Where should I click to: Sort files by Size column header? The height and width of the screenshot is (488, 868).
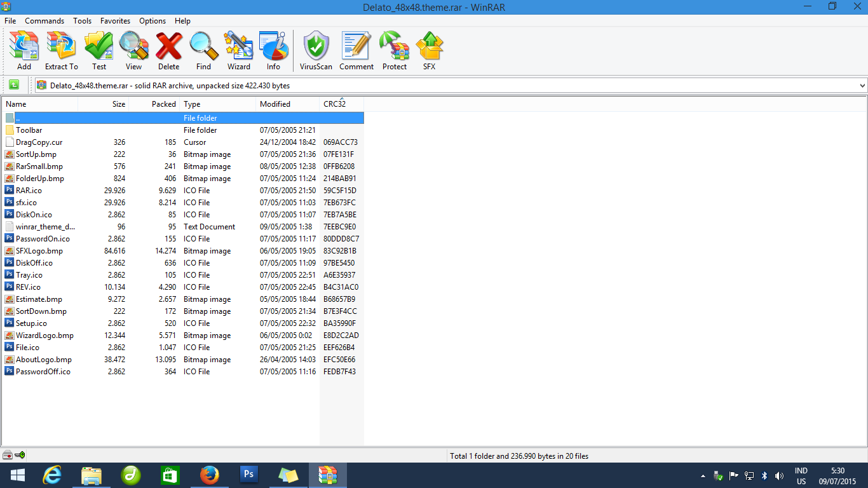coord(104,104)
